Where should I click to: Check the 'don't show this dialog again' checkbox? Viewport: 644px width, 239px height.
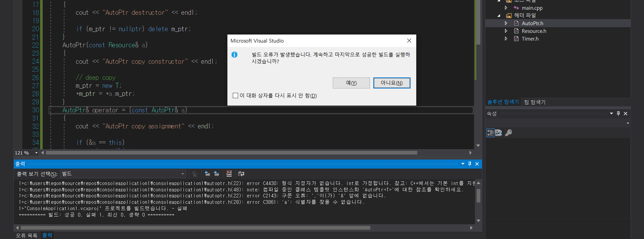235,96
